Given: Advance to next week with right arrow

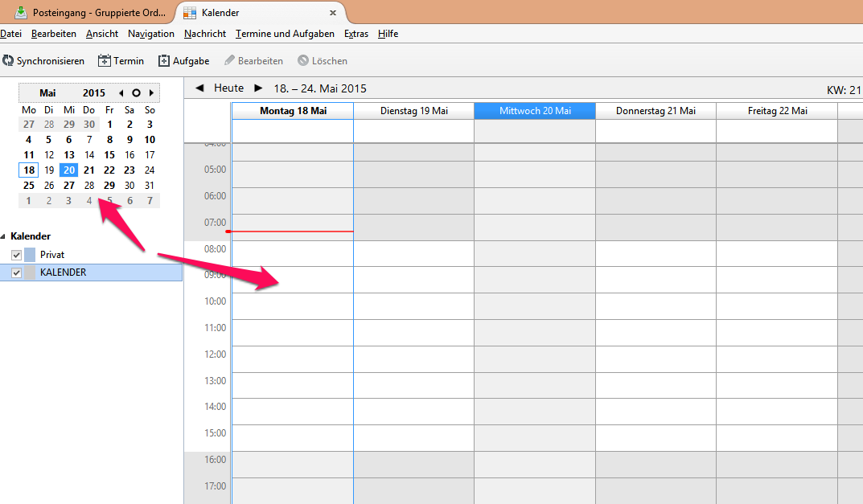Looking at the screenshot, I should 258,88.
